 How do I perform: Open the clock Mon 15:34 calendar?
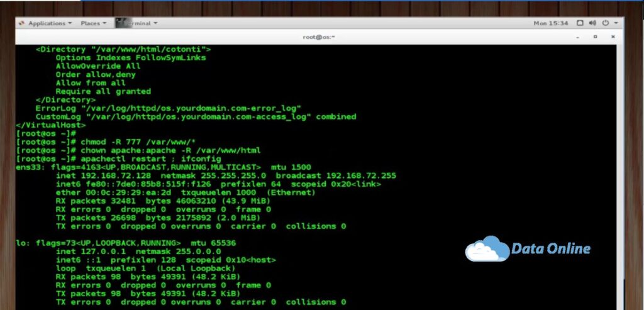[x=551, y=23]
